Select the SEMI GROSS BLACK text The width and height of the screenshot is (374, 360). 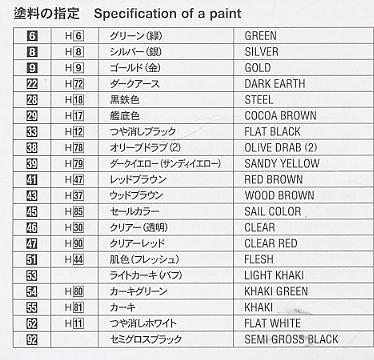click(291, 339)
